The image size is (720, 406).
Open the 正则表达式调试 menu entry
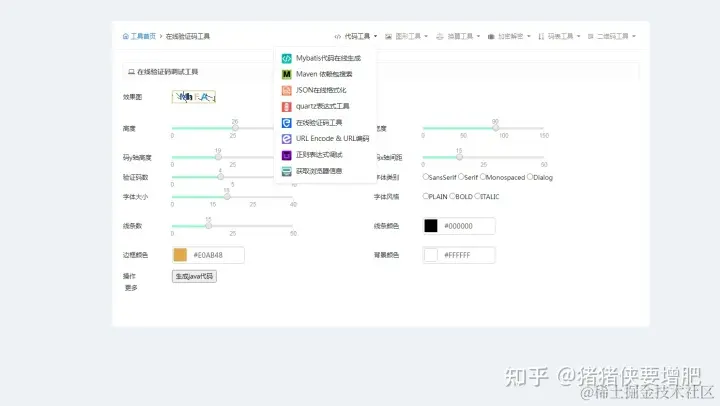click(x=325, y=155)
